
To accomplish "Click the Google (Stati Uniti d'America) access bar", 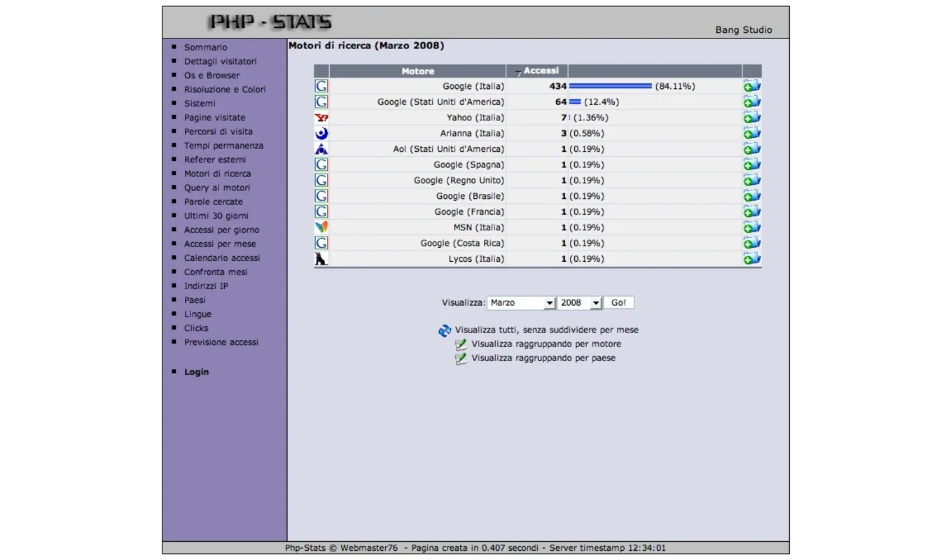I will [575, 102].
